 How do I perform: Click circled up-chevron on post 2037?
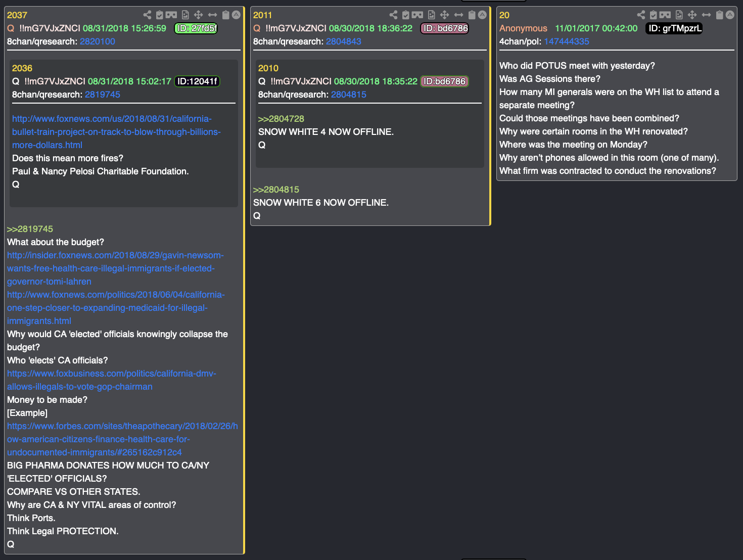point(236,15)
